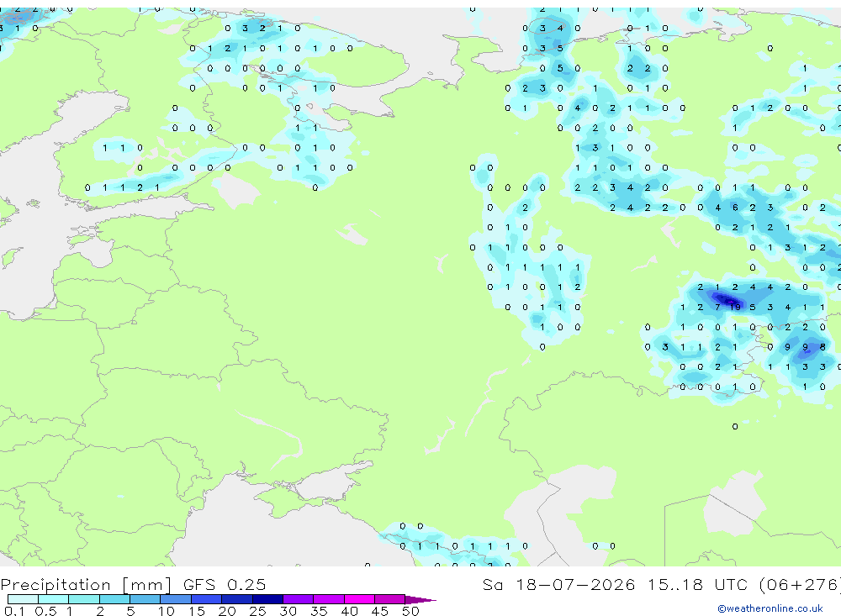Click the legend label '50'

410,611
